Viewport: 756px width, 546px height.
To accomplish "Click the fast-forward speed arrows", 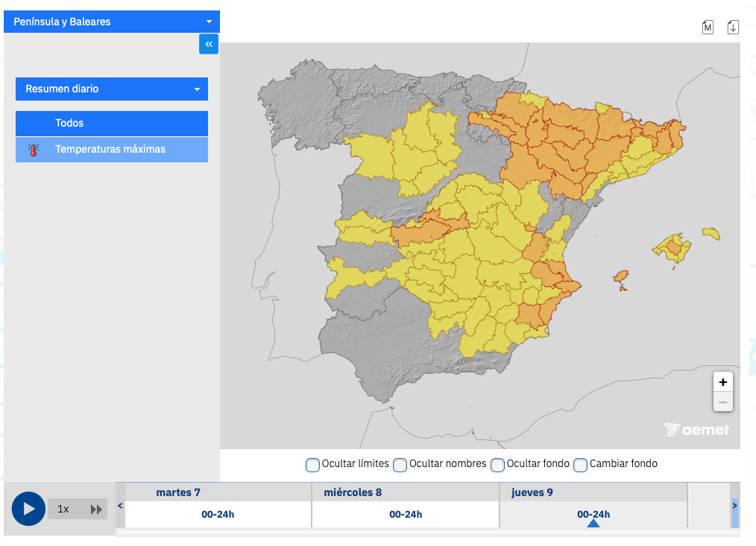I will (96, 510).
